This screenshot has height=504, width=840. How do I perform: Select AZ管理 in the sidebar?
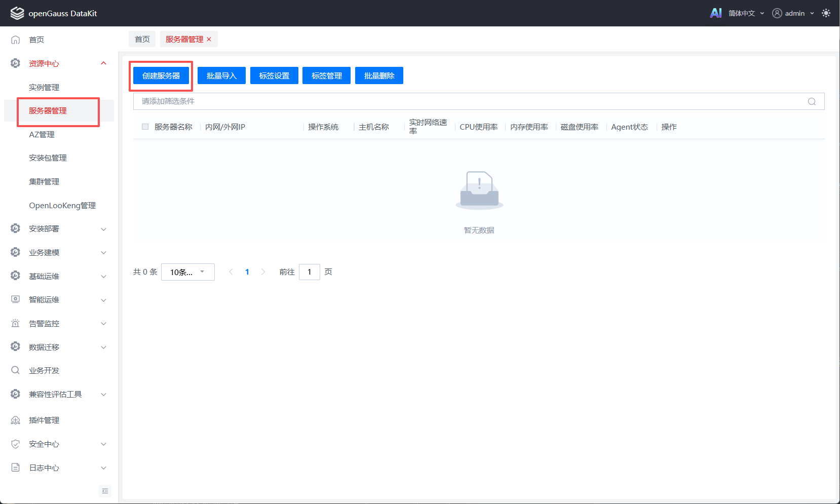pyautogui.click(x=42, y=135)
